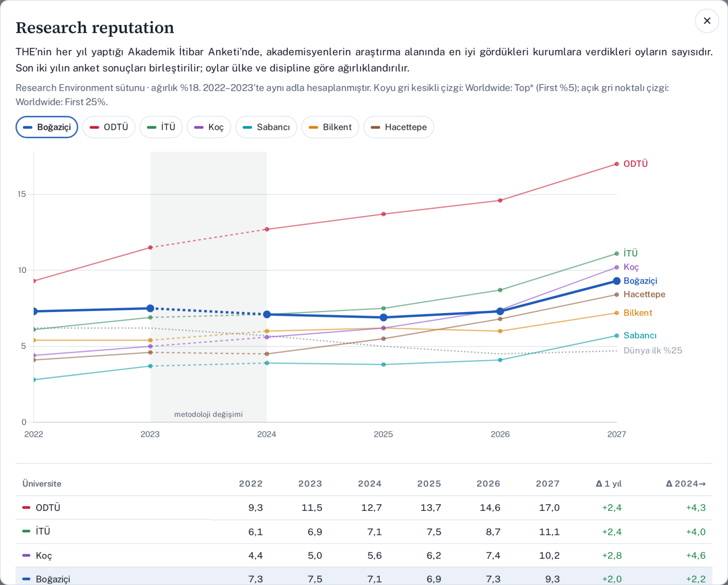The width and height of the screenshot is (728, 585).
Task: Click the 2026 label on chart x-axis
Action: [x=500, y=434]
